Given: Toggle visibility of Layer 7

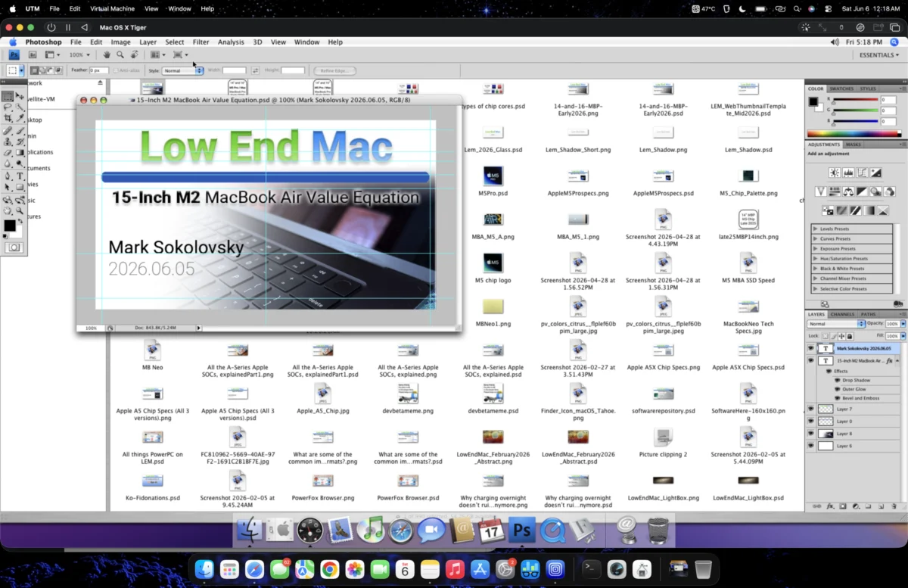Looking at the screenshot, I should point(810,409).
